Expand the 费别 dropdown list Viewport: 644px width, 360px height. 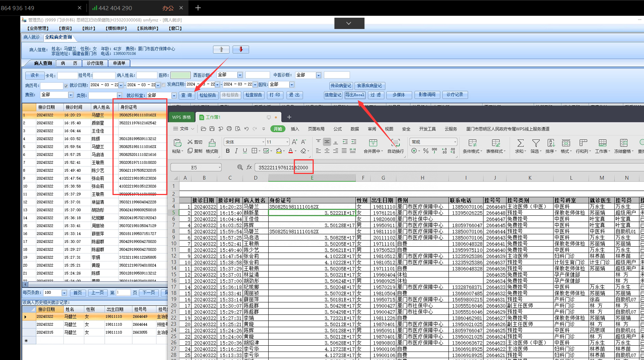click(70, 95)
